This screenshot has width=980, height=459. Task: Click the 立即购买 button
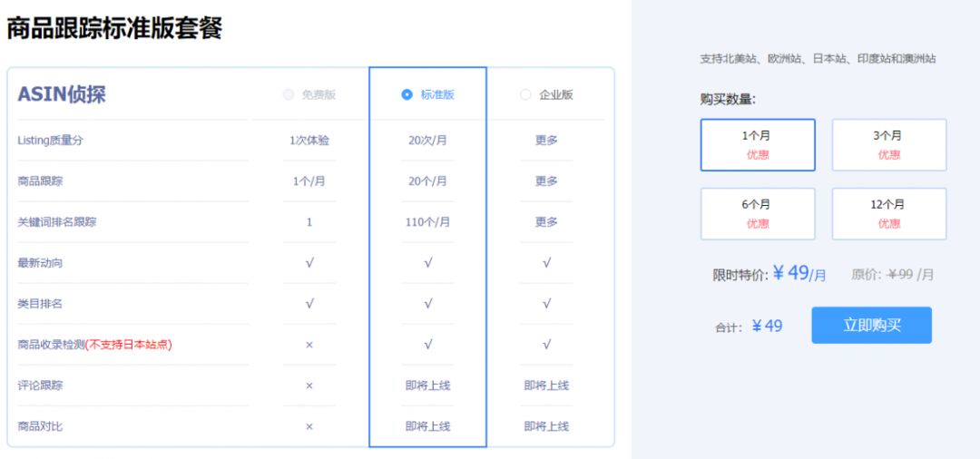click(871, 325)
